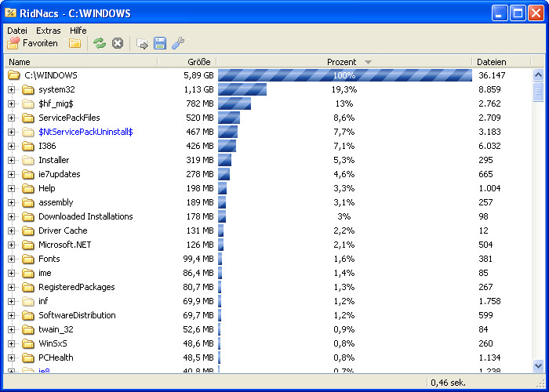Select the RegisteredPackages row name

77,287
